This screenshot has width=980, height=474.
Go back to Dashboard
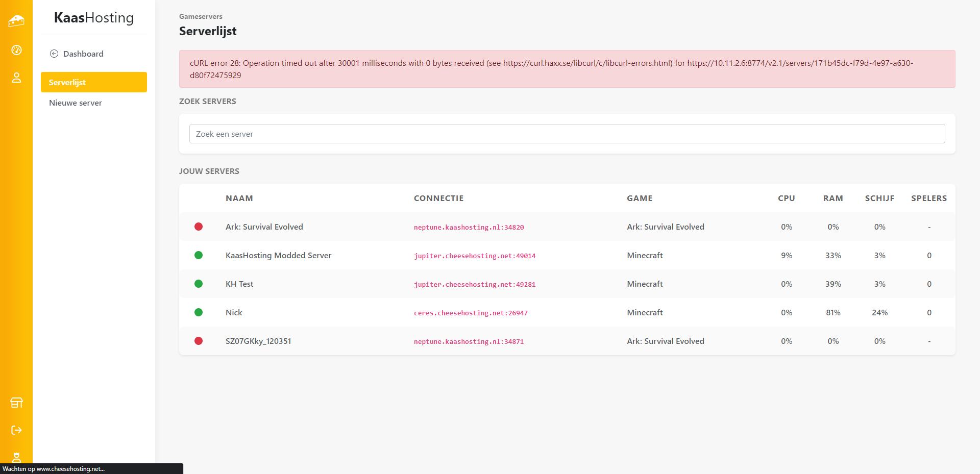tap(83, 54)
